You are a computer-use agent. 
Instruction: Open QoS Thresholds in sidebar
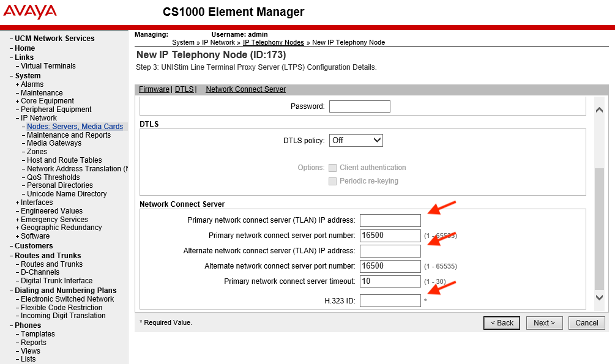(x=53, y=177)
